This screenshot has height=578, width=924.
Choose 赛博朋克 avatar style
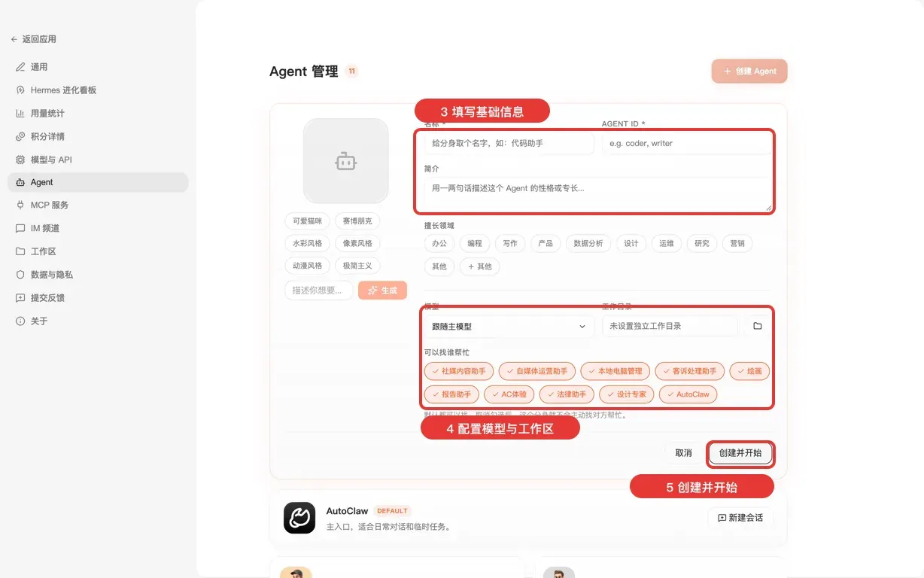click(357, 221)
